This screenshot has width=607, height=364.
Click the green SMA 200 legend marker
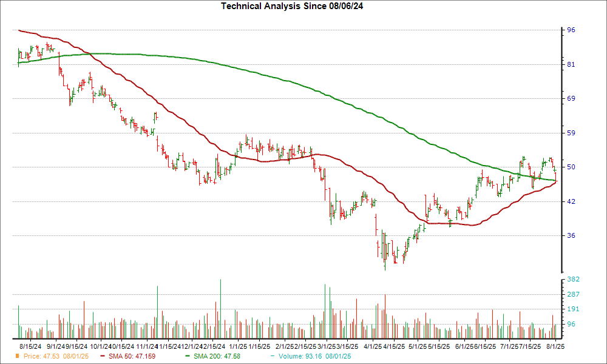coord(188,356)
